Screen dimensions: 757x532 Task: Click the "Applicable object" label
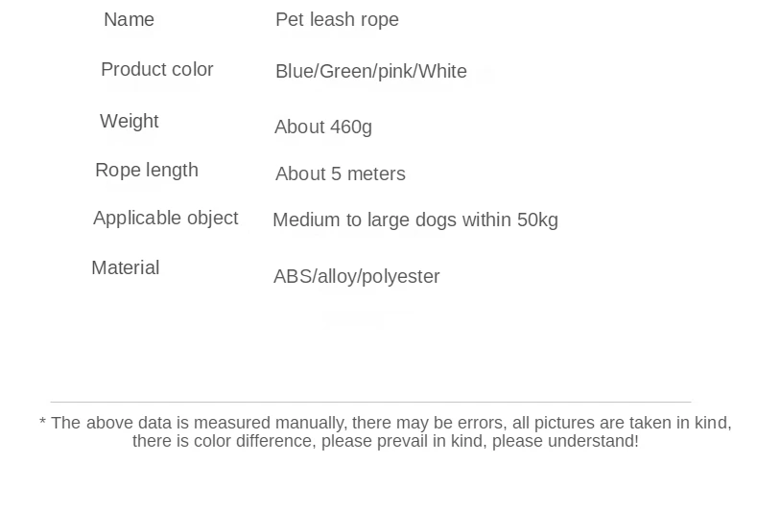point(166,219)
